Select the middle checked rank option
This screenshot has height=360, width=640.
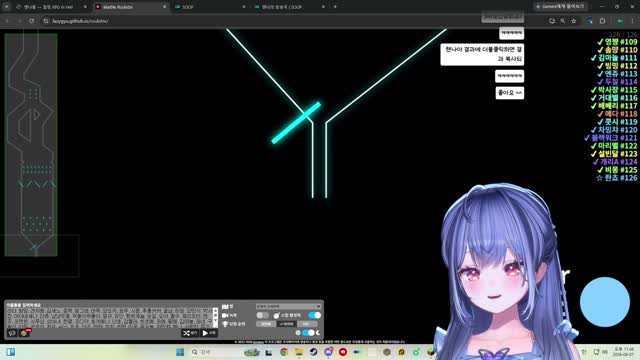pos(287,324)
